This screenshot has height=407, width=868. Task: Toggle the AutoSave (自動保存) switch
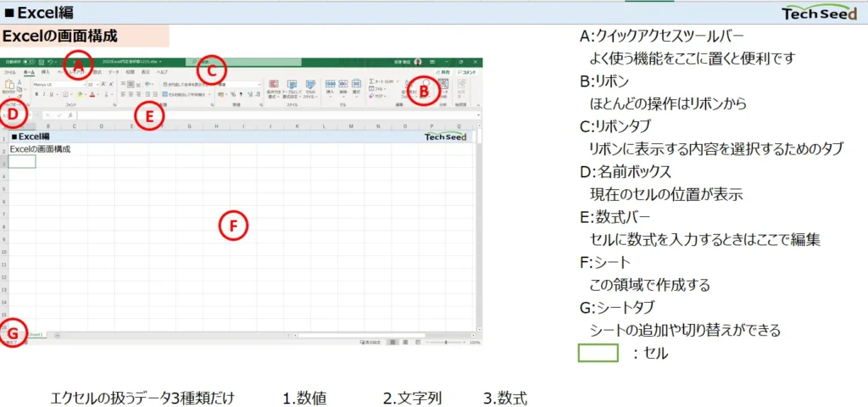(29, 62)
